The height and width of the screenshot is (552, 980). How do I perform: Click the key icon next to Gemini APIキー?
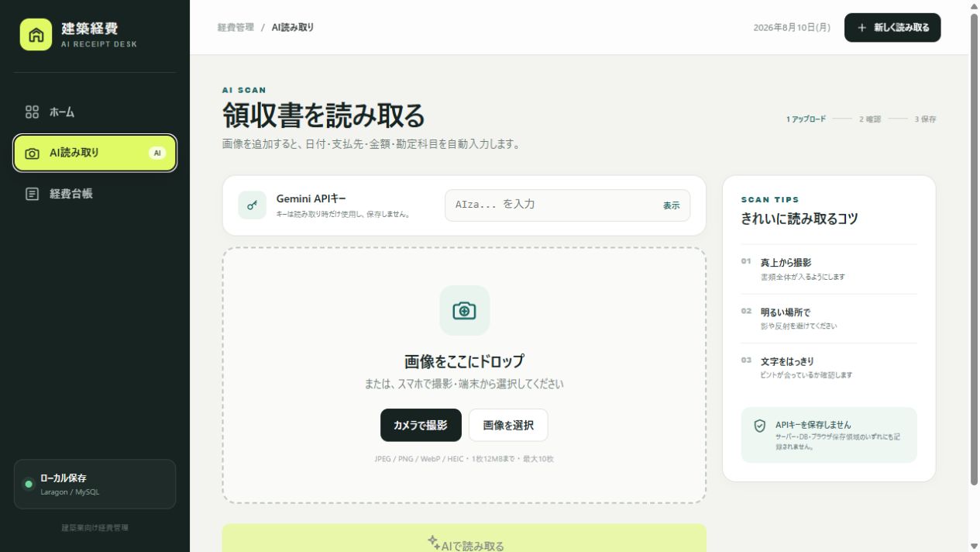[252, 205]
